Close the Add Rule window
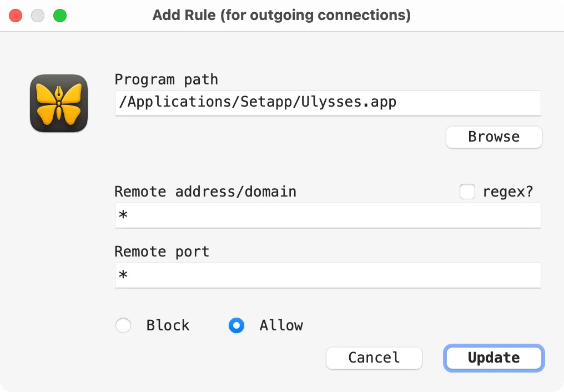Image resolution: width=564 pixels, height=392 pixels. click(x=16, y=16)
